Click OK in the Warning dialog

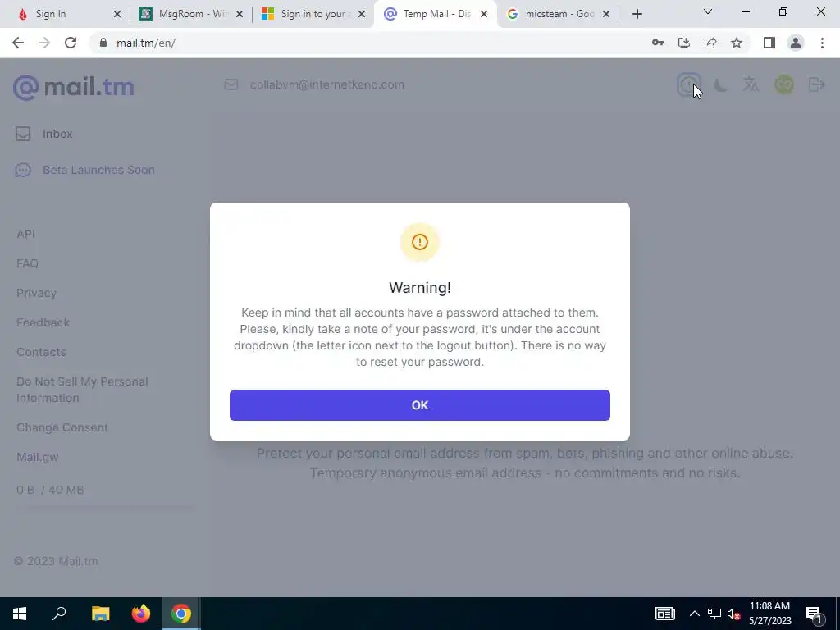coord(419,405)
